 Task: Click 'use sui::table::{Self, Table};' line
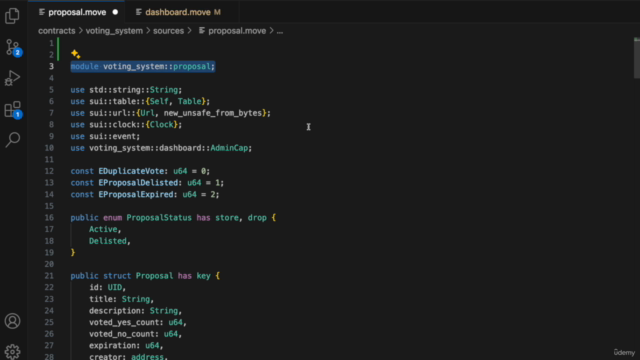[140, 101]
